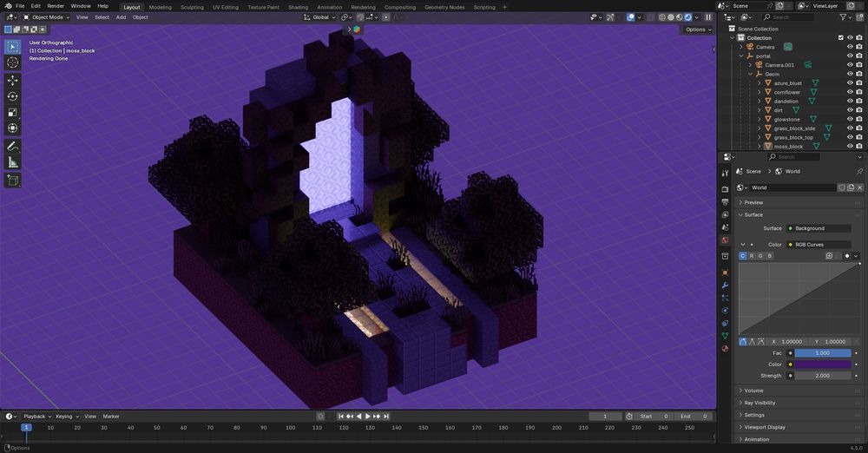Switch to the Geometry Nodes workspace tab
Screen dimensions: 868x453
click(444, 7)
